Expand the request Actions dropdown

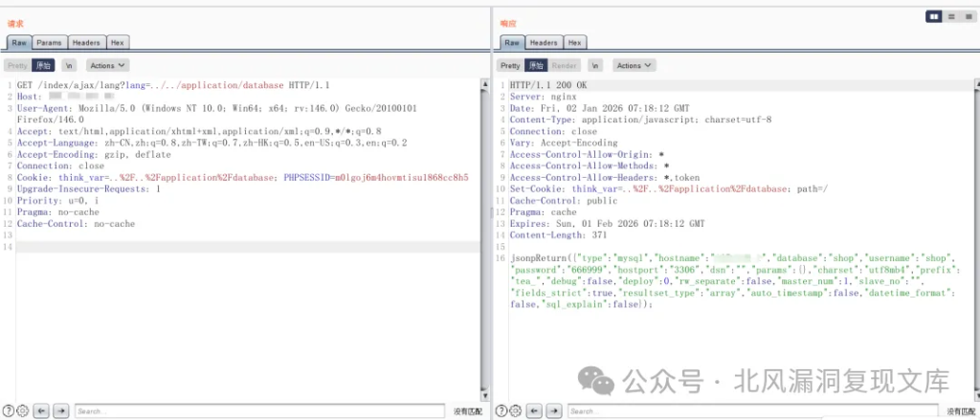[107, 66]
